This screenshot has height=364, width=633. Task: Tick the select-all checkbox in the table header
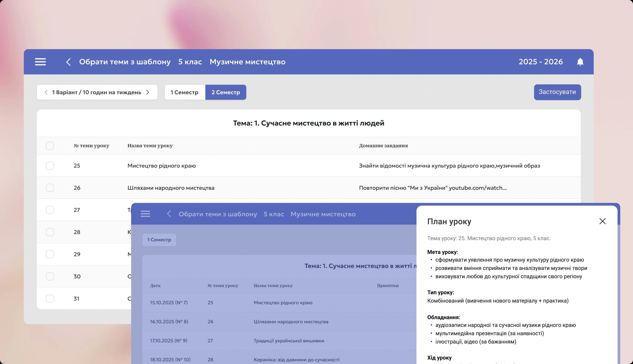pyautogui.click(x=50, y=146)
